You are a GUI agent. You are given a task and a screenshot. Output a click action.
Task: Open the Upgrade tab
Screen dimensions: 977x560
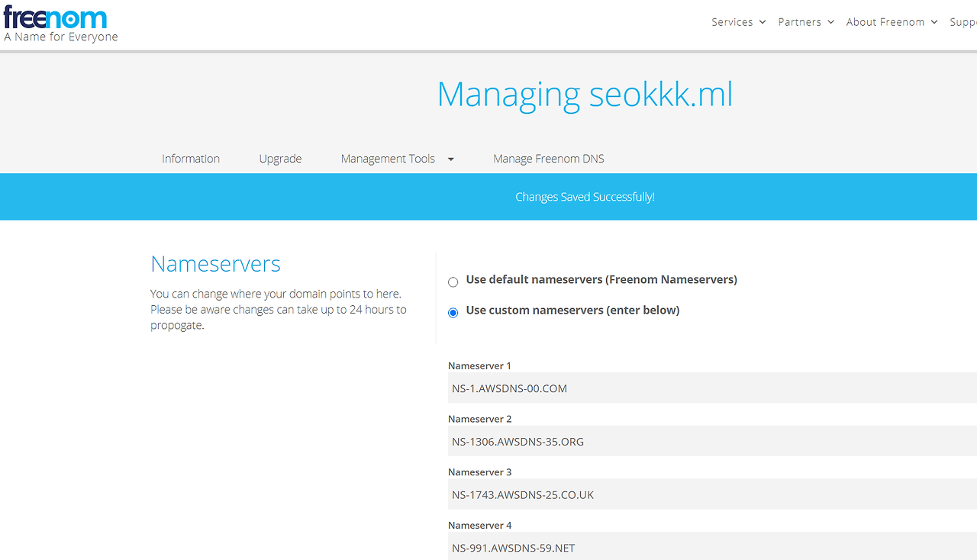coord(280,159)
